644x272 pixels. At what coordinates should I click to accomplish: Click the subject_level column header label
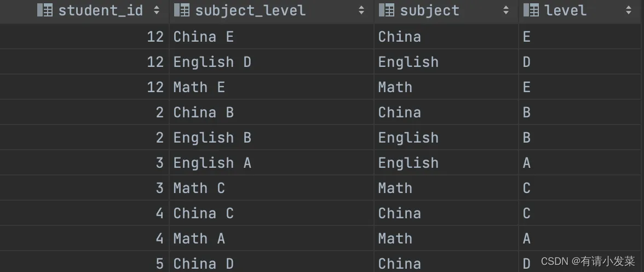250,10
